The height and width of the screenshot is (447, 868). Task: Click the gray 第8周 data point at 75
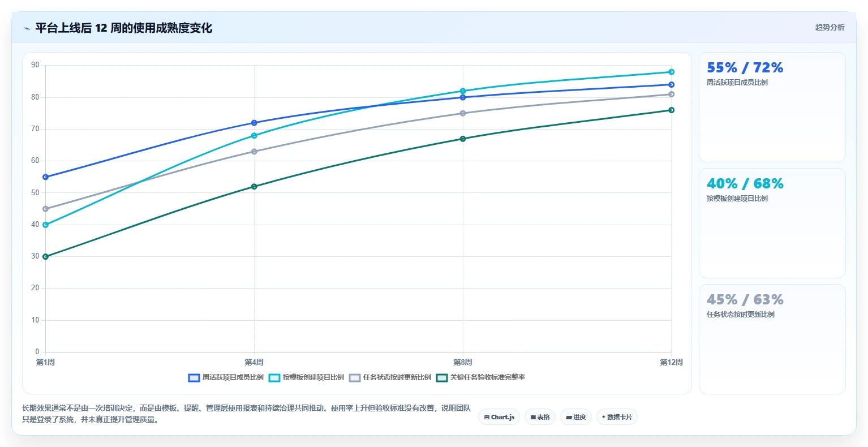463,113
